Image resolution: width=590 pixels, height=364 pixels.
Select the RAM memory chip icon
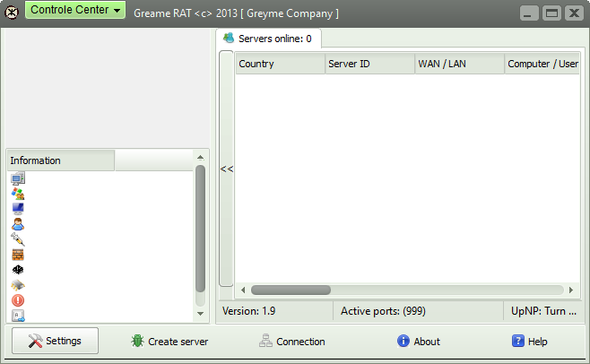pyautogui.click(x=18, y=285)
